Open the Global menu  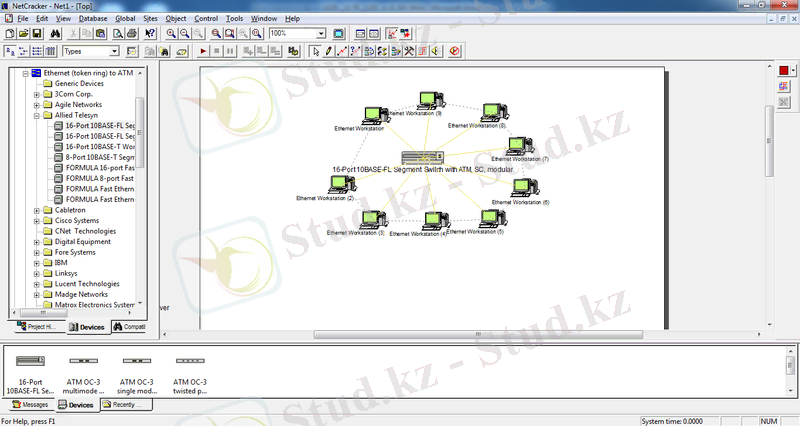(125, 18)
